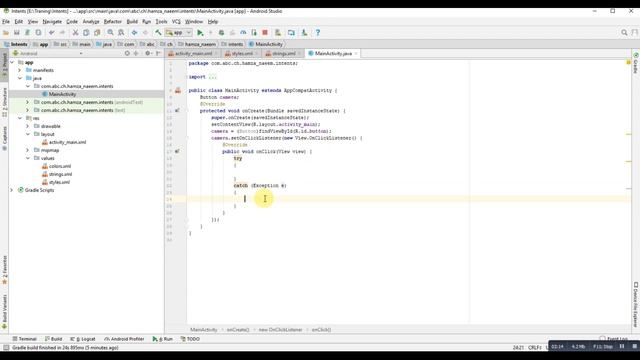Open the Terminal tool window

[x=24, y=339]
